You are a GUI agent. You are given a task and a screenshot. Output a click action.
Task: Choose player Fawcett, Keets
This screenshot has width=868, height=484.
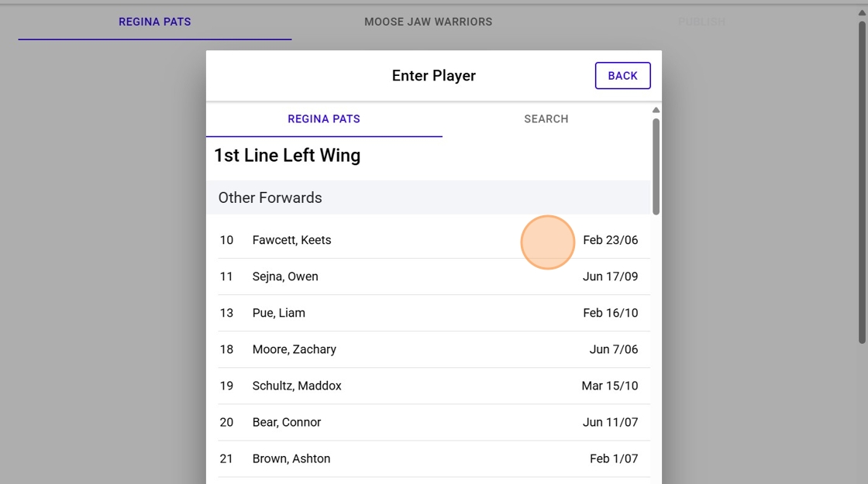click(x=291, y=240)
